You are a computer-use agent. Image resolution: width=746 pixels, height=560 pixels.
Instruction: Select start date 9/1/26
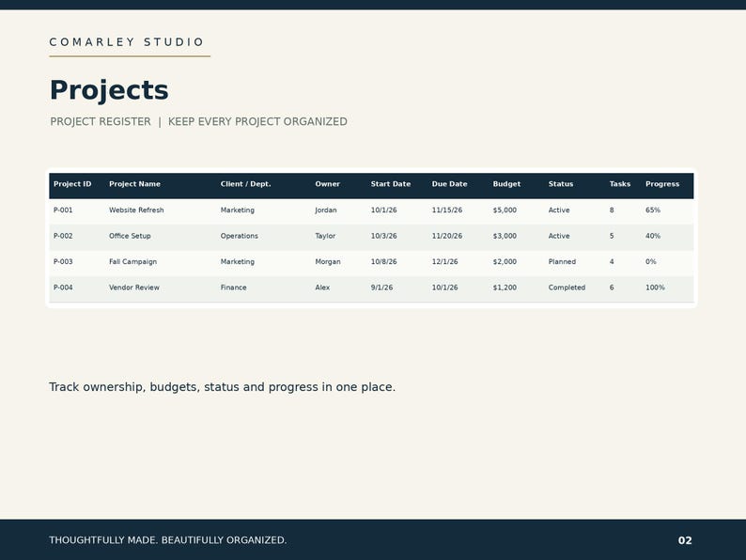point(382,288)
